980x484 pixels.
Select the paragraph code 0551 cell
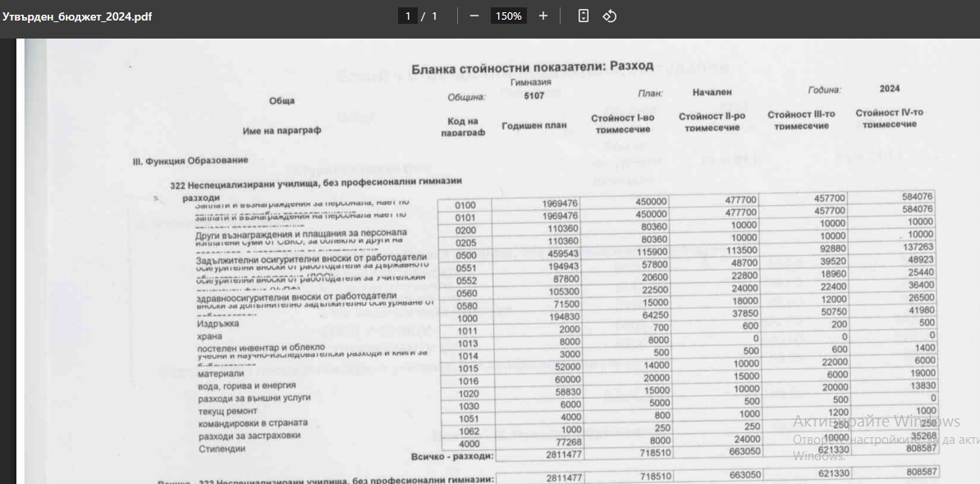pos(466,268)
